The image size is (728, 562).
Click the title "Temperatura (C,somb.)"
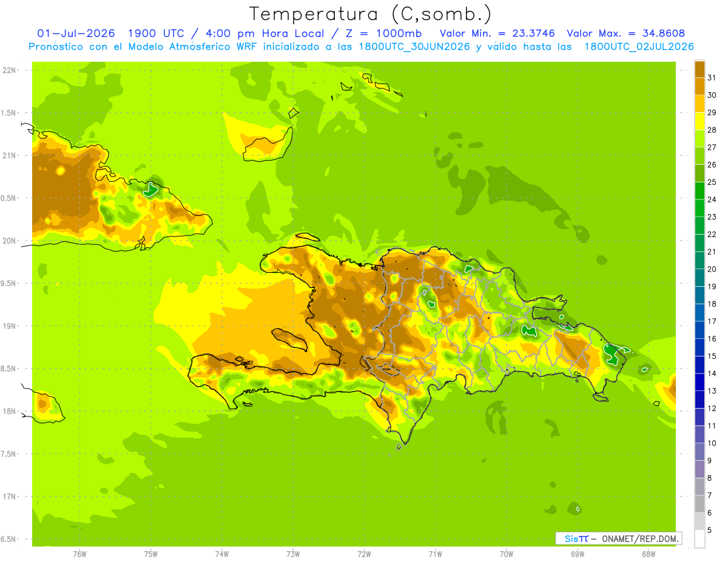371,14
